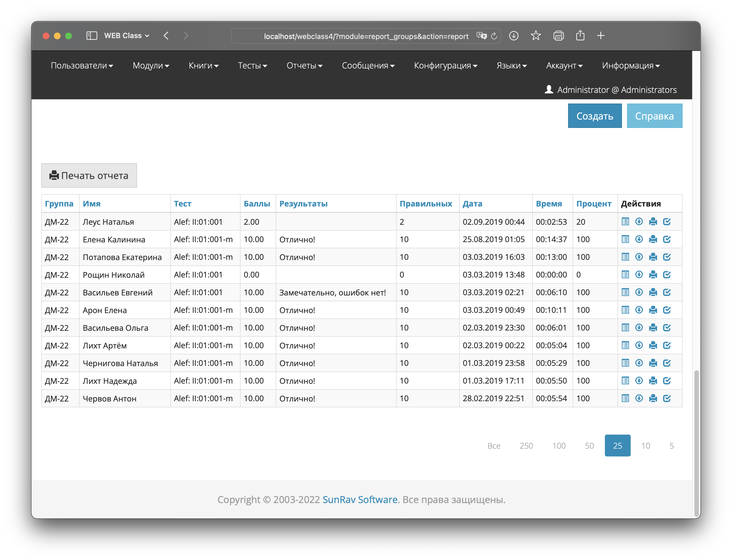Open the Аккаунт menu
This screenshot has height=560, width=732.
pos(564,66)
